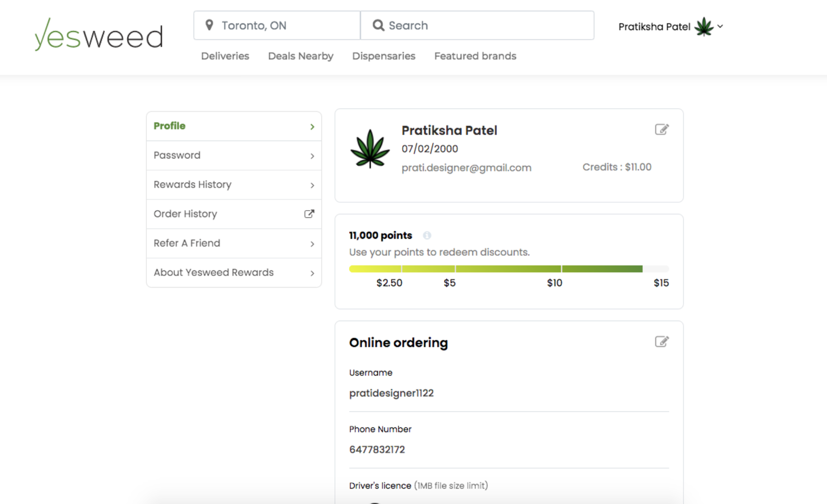Image resolution: width=827 pixels, height=504 pixels.
Task: Expand the Rewards History chevron
Action: [x=312, y=185]
